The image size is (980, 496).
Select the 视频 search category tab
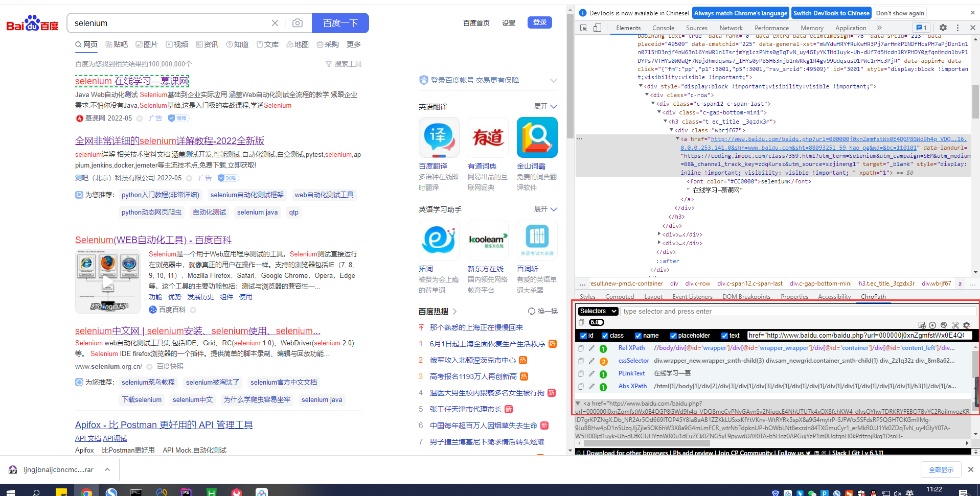click(x=177, y=44)
